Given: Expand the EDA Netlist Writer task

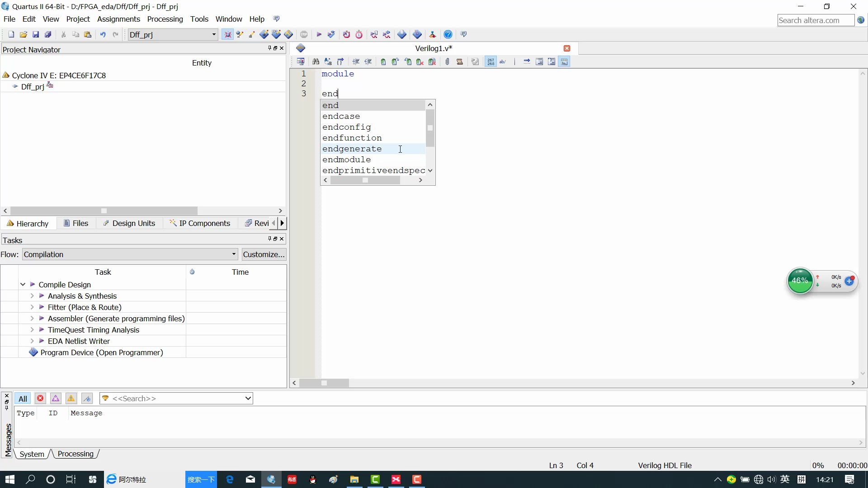Looking at the screenshot, I should point(32,341).
